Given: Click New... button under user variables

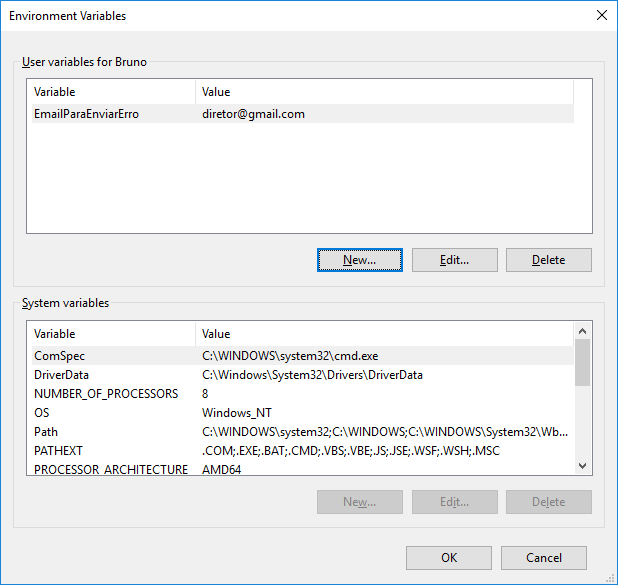Looking at the screenshot, I should click(x=359, y=260).
